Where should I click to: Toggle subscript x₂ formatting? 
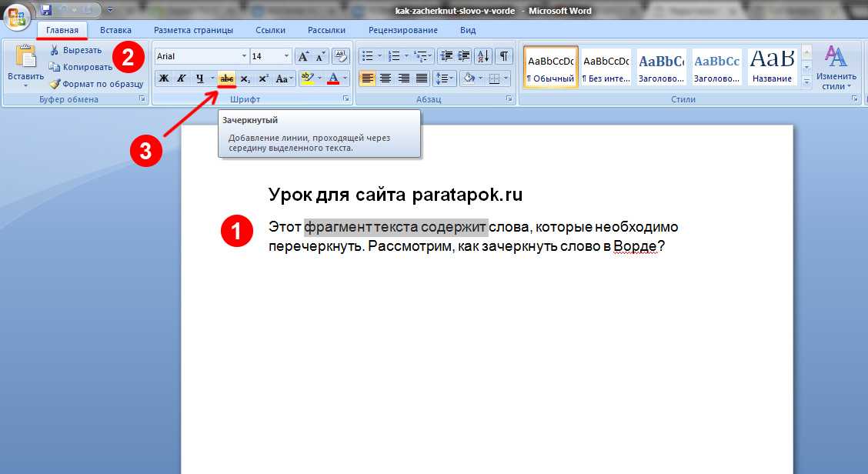pyautogui.click(x=245, y=78)
